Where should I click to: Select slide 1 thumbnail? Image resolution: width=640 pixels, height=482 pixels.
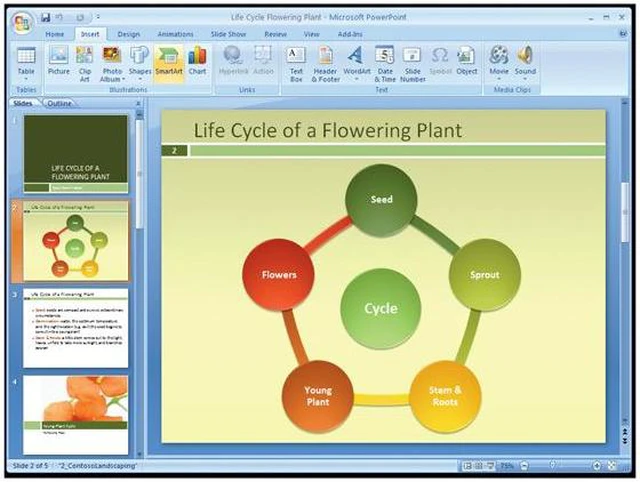click(x=76, y=154)
